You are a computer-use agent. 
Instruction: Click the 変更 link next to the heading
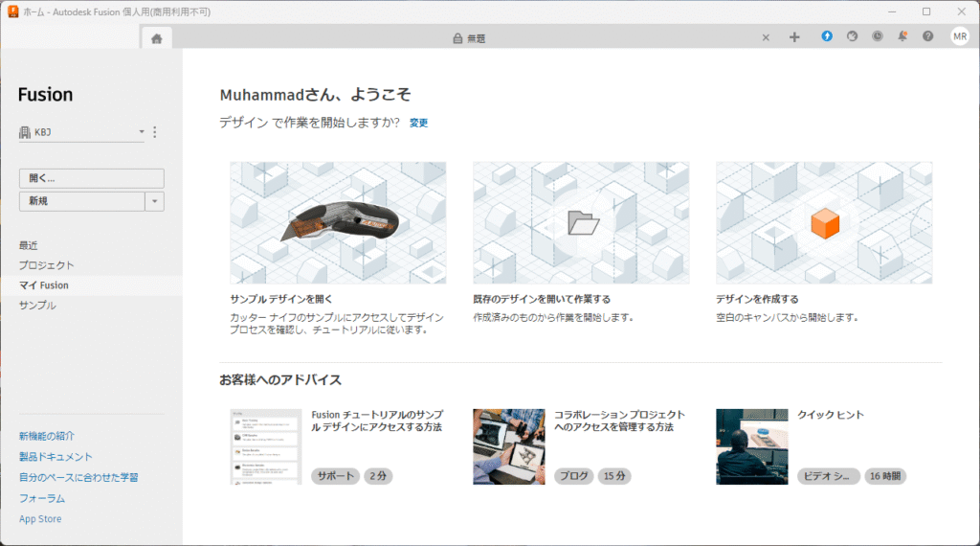click(418, 123)
